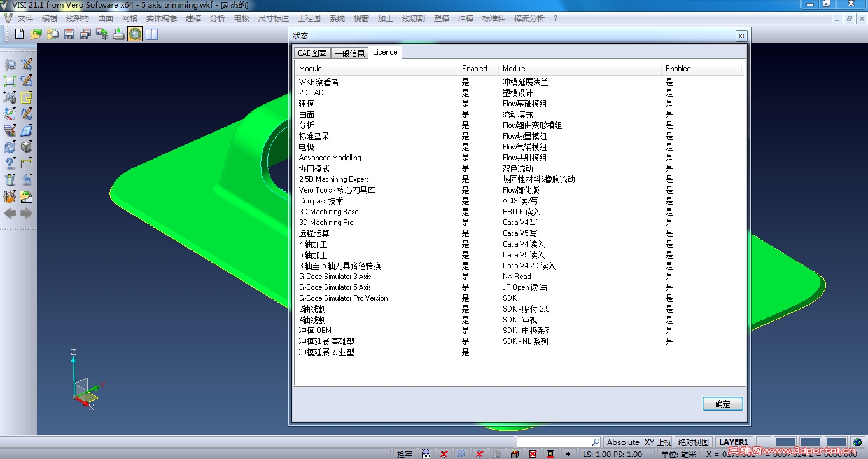Select a color swatch in the status bar

click(784, 441)
